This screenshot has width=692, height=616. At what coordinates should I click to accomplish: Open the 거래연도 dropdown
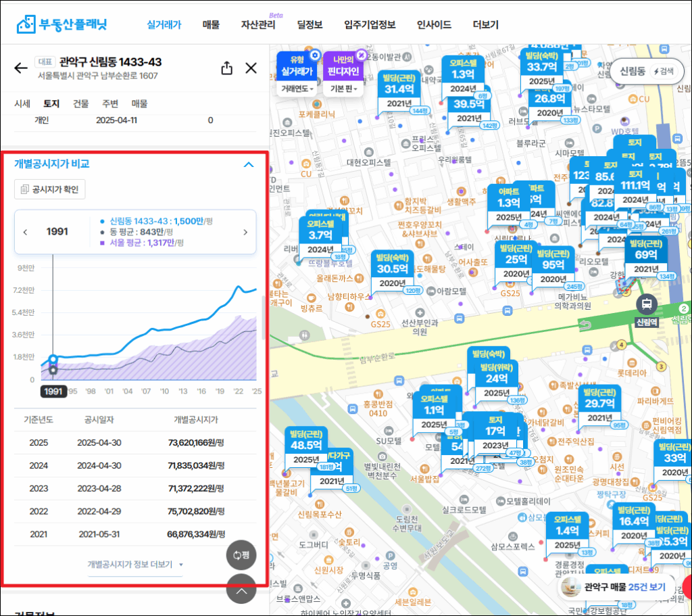click(298, 89)
